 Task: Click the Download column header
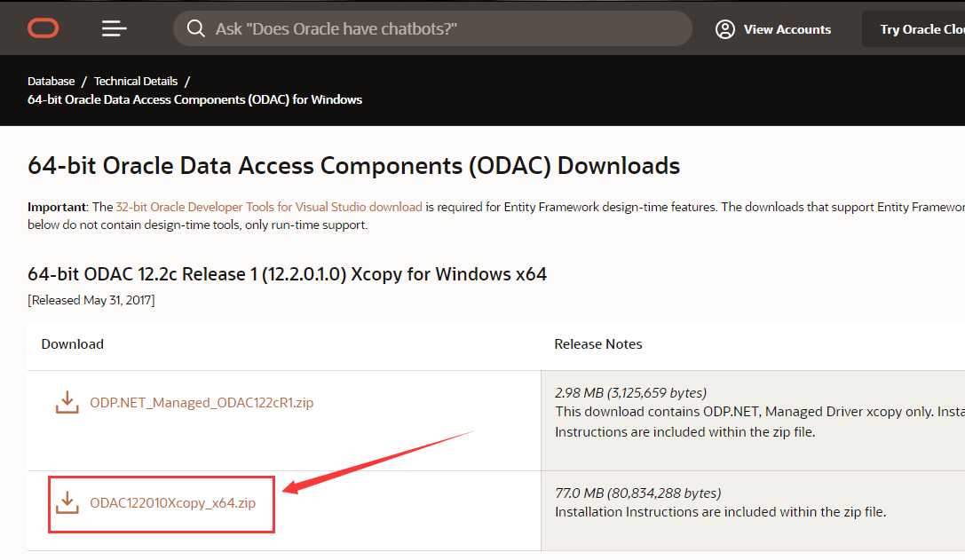(72, 344)
